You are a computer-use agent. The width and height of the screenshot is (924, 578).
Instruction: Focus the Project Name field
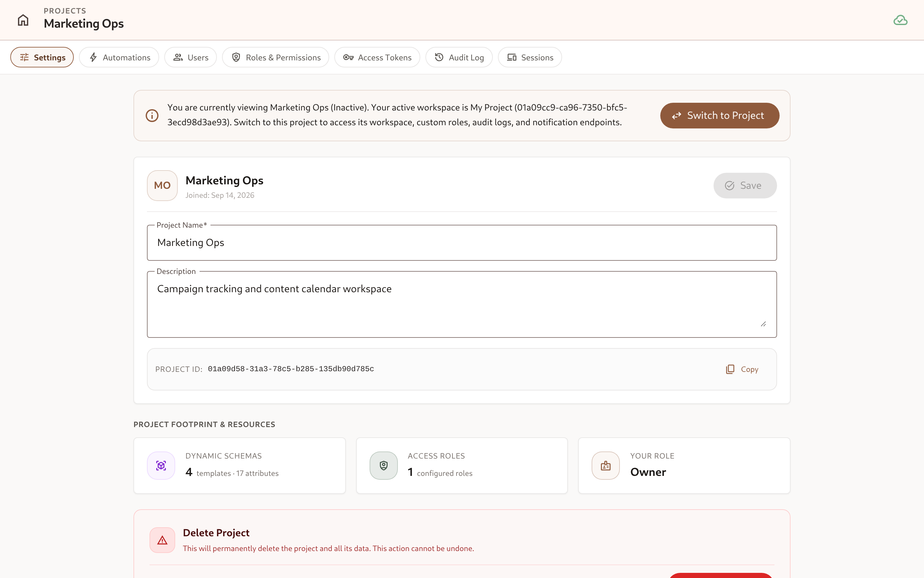(462, 243)
